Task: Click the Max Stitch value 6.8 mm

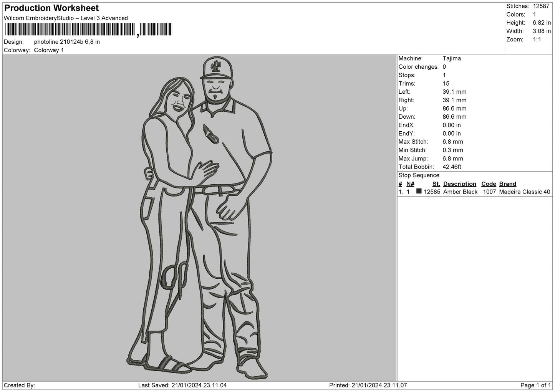Action: click(x=453, y=142)
